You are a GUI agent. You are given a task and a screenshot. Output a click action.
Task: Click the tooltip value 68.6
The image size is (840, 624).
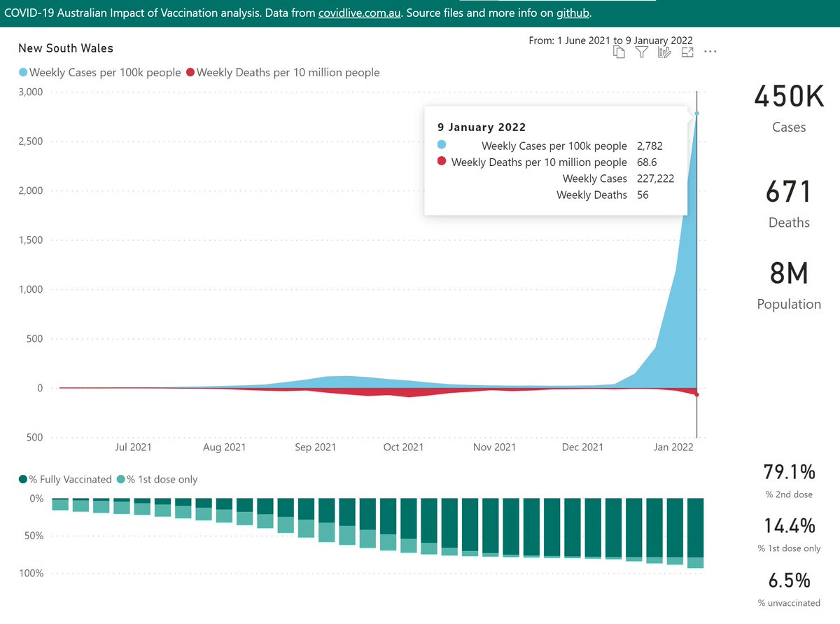(x=646, y=162)
